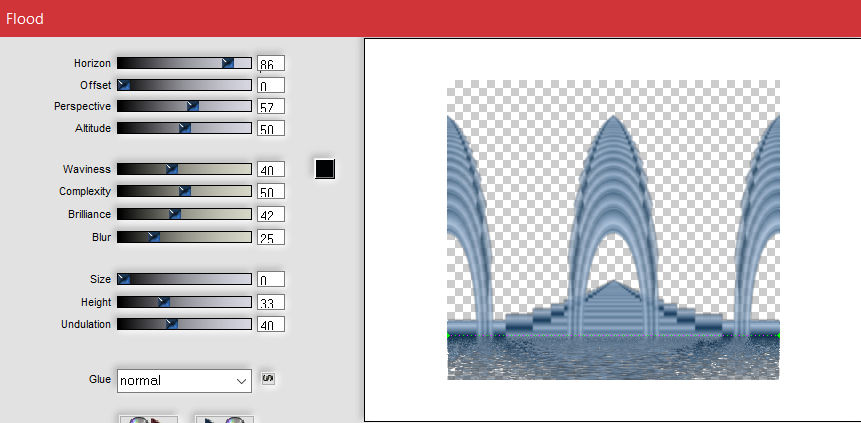Click the Undulation slider track
The height and width of the screenshot is (423, 861).
pyautogui.click(x=184, y=324)
